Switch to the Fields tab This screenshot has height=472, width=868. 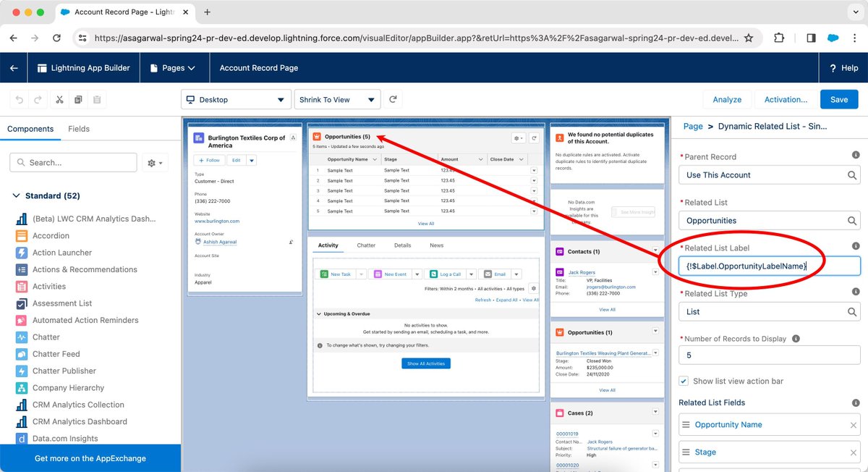click(79, 129)
